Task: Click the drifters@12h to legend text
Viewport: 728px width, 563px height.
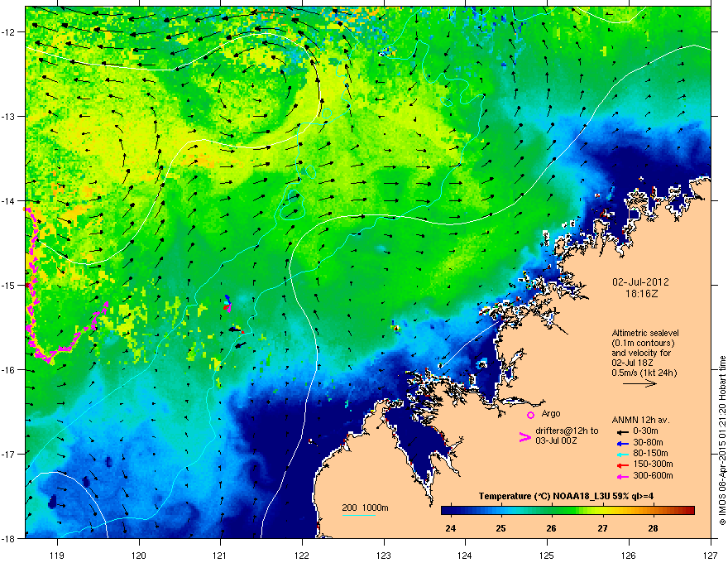Action: (567, 431)
